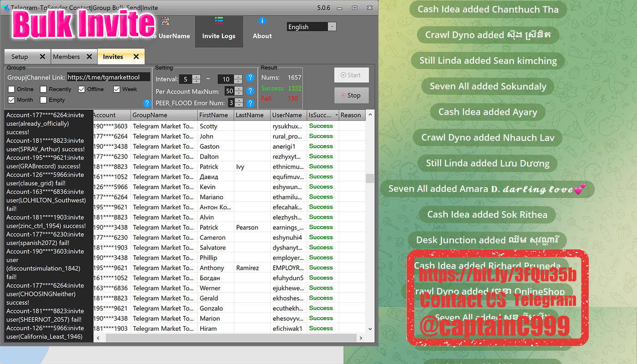
Task: Expand the IsSuccess column filter dropdown
Action: (x=336, y=115)
